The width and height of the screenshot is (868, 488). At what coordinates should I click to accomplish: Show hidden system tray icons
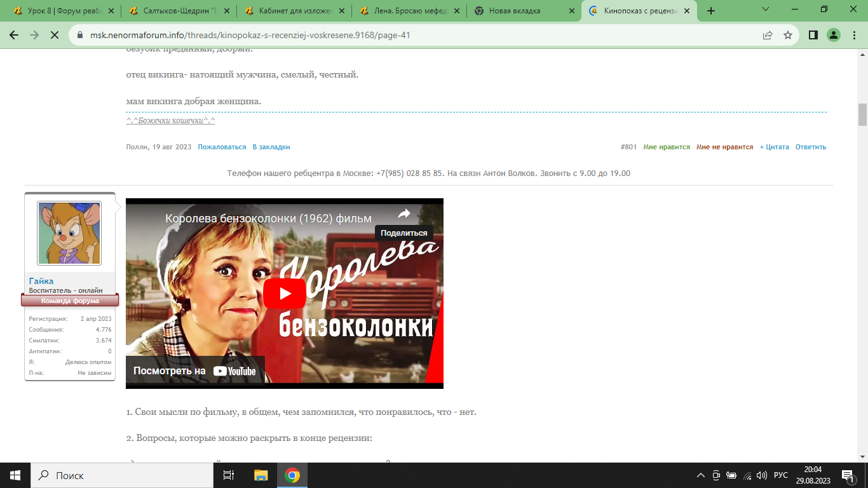click(701, 475)
